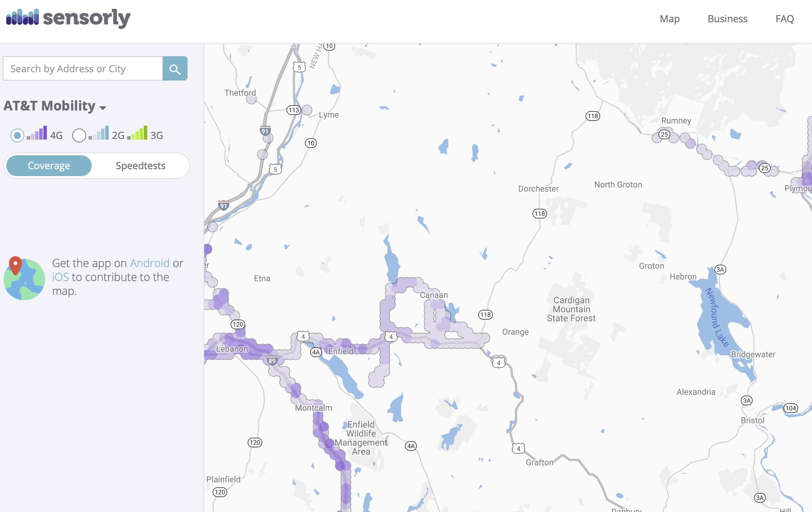Click the Android app link
The height and width of the screenshot is (512, 812).
click(x=149, y=263)
